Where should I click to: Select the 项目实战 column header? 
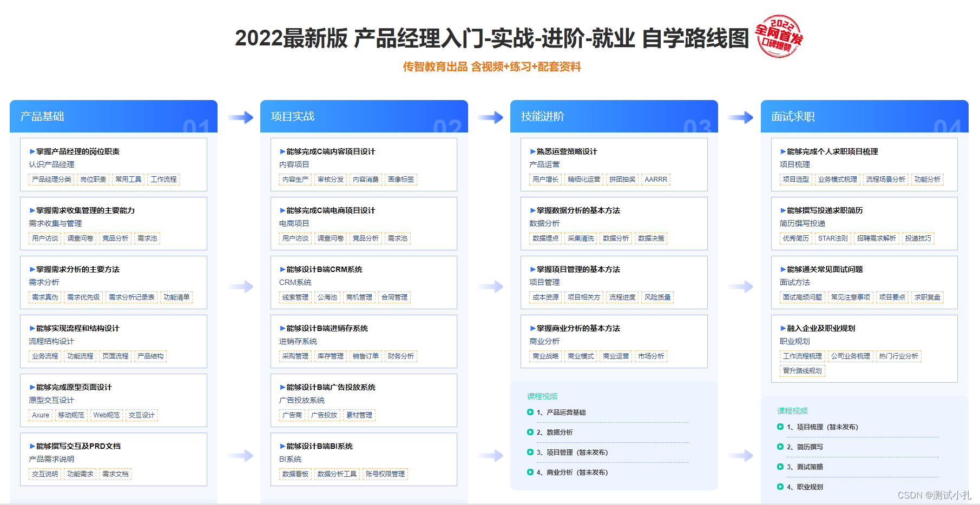click(x=364, y=116)
